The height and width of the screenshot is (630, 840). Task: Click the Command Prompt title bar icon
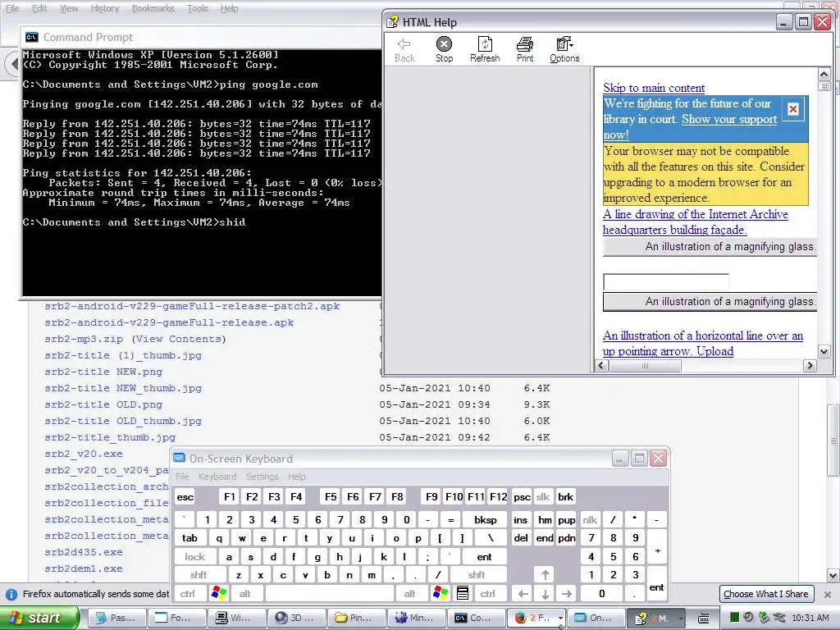(32, 37)
